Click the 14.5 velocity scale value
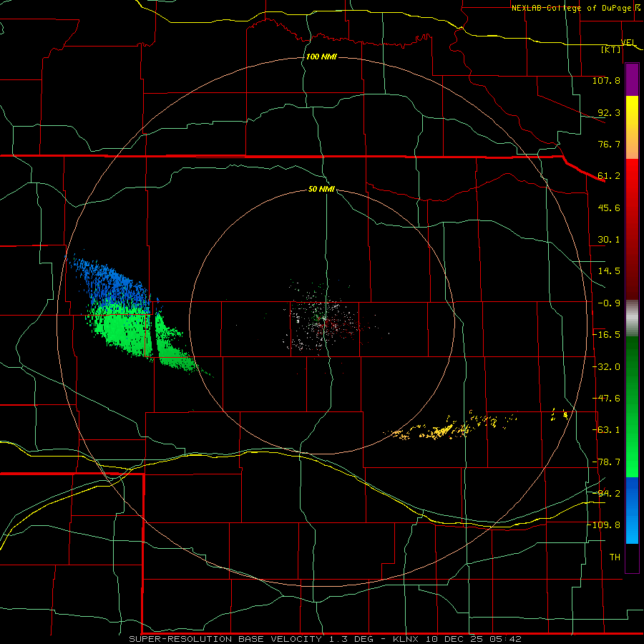 609,271
